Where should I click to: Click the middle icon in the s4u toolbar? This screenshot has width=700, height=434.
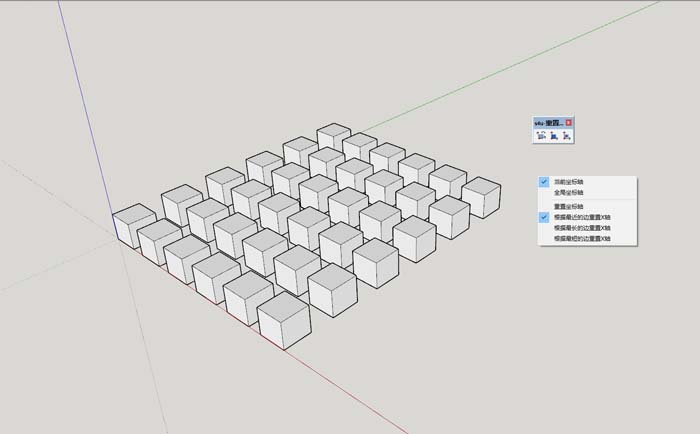[553, 135]
